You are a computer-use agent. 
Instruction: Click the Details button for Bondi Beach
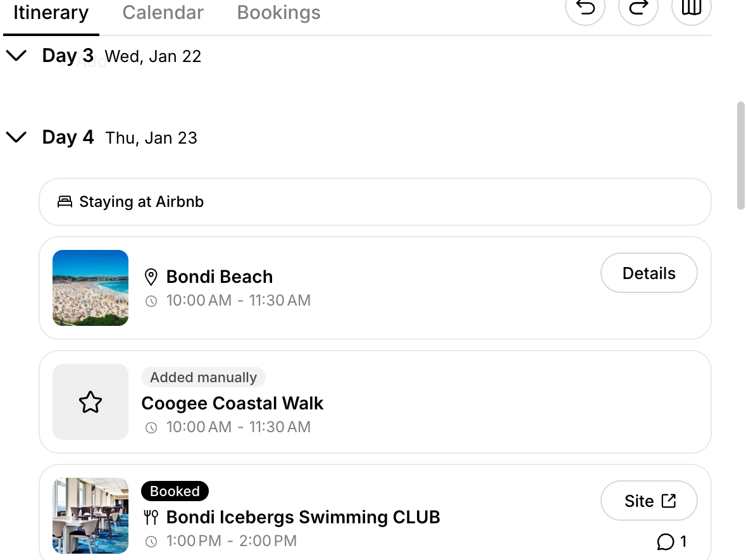pos(649,273)
